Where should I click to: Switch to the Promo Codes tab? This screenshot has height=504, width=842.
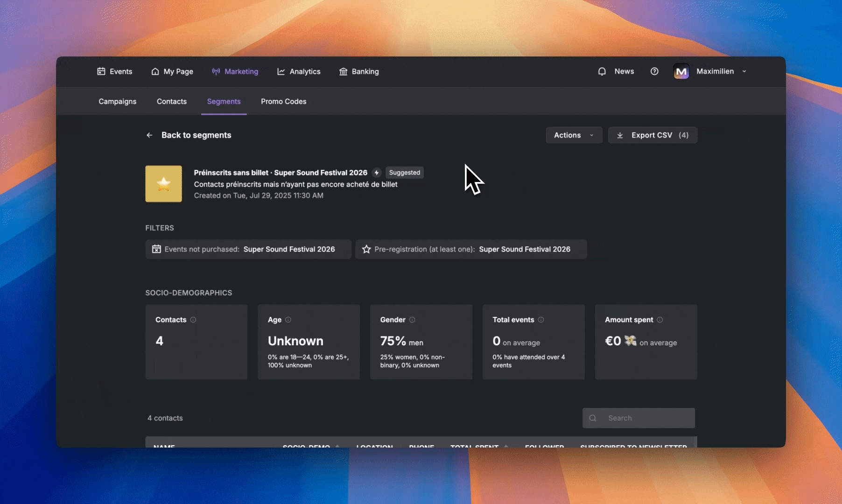pyautogui.click(x=283, y=101)
